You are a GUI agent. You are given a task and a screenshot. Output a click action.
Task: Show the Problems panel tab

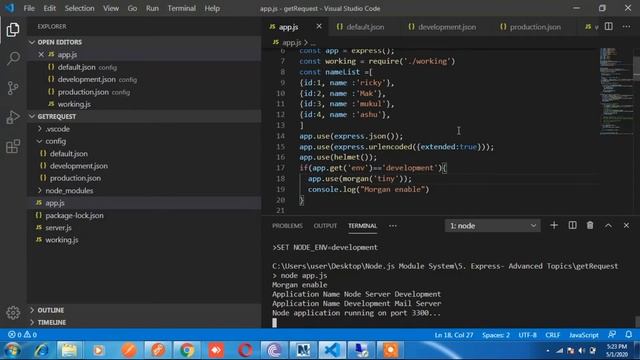pos(287,226)
